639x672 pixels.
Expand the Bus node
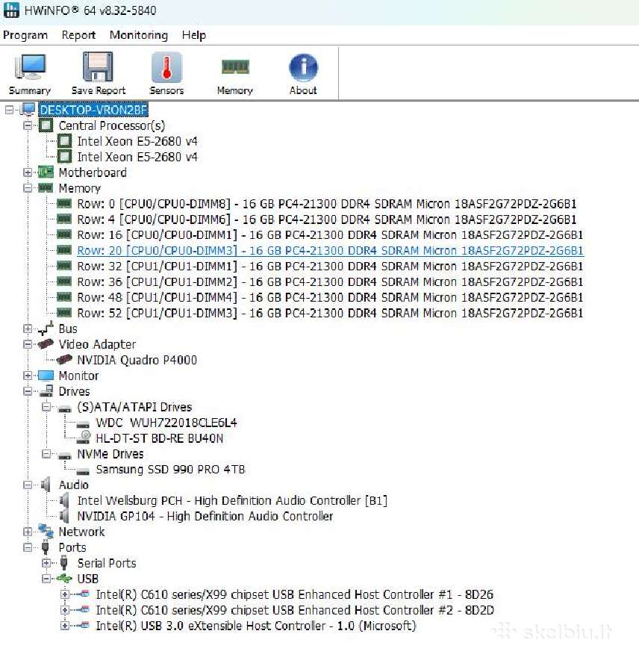tap(28, 329)
